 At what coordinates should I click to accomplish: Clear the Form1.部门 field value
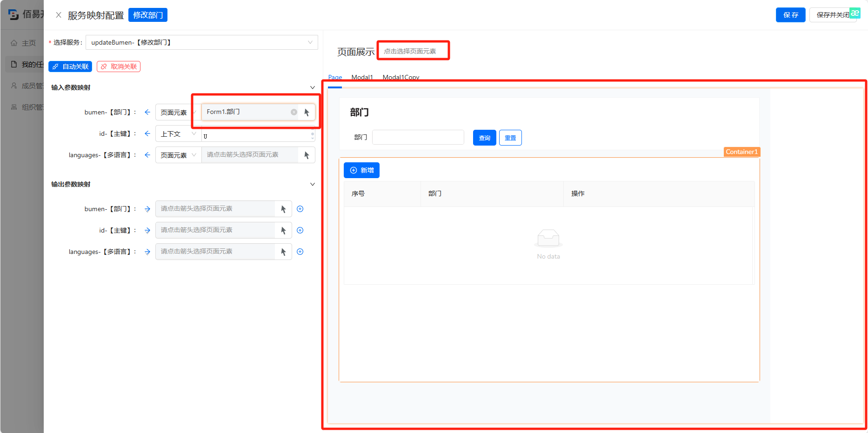click(x=294, y=112)
